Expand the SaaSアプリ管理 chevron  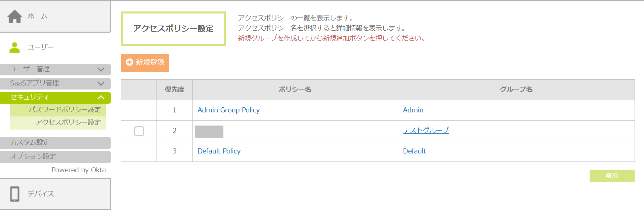[x=101, y=83]
